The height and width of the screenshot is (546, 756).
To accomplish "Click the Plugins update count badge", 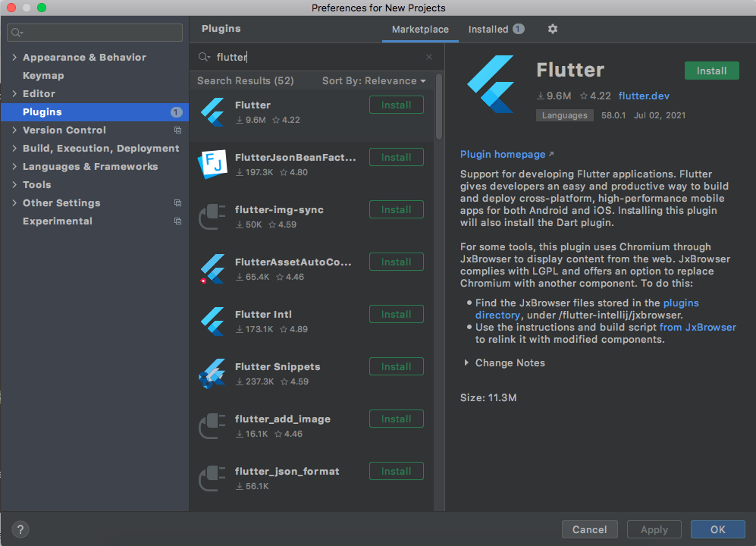I will pos(176,112).
